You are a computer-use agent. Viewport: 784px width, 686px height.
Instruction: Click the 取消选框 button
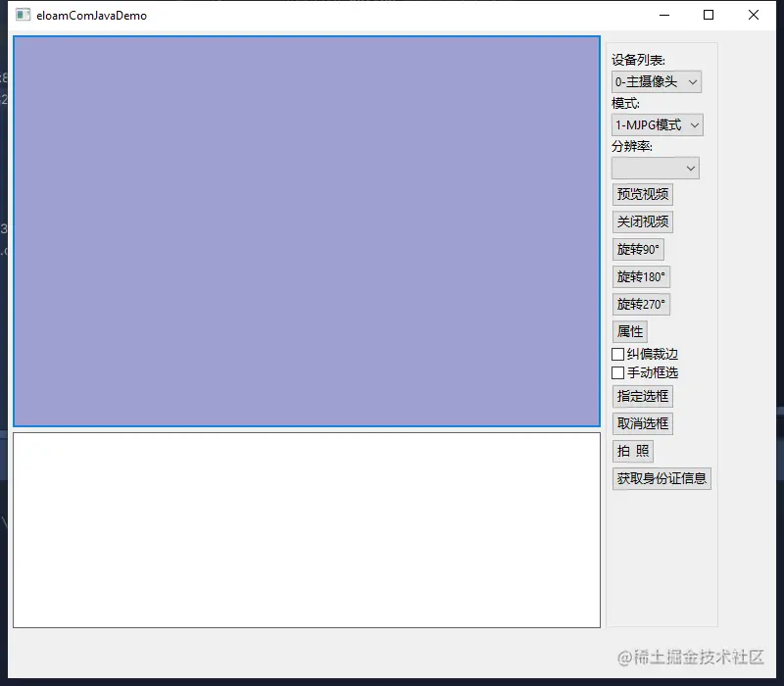click(643, 424)
